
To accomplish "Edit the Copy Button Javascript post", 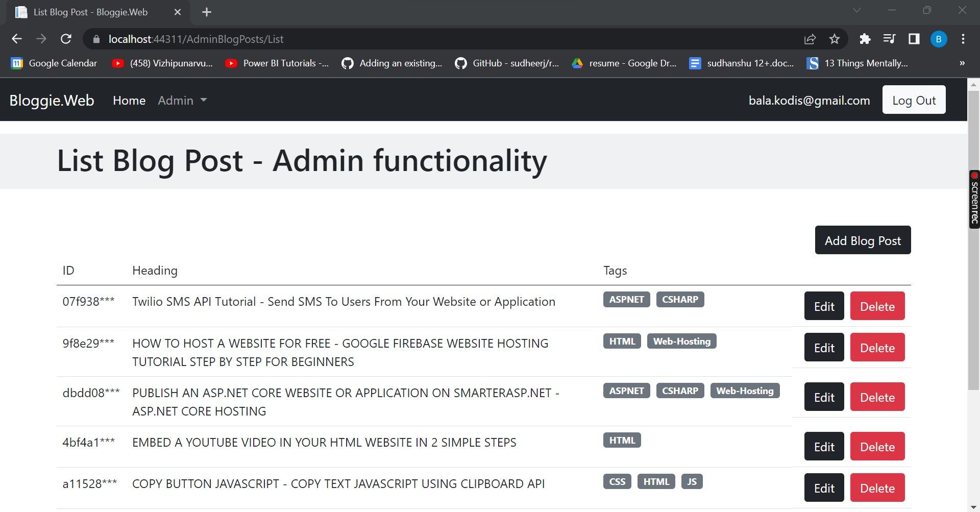I will 823,487.
